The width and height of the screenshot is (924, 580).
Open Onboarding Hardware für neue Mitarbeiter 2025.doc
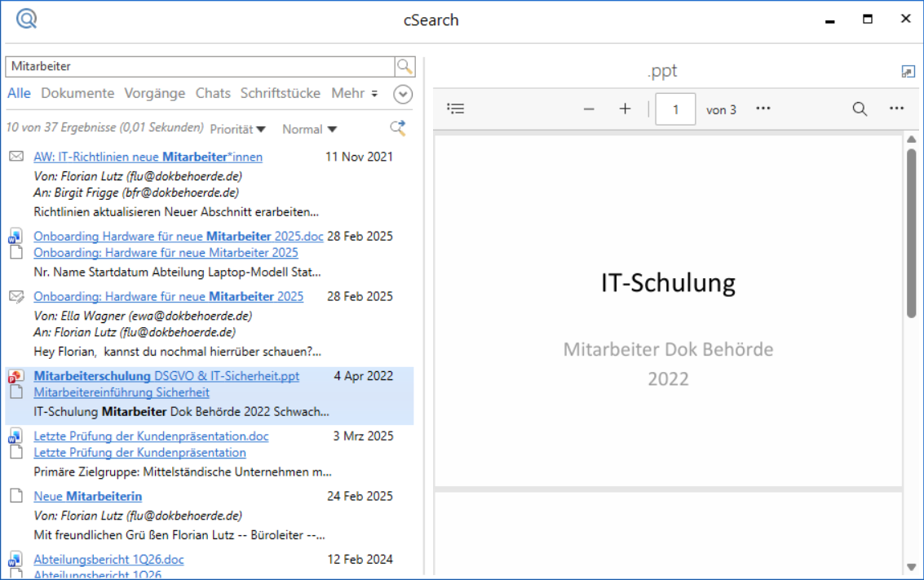pos(179,237)
